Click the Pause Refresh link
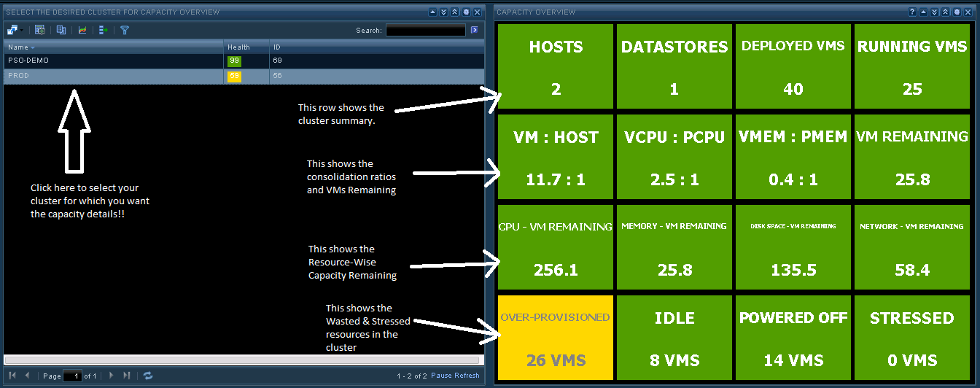Viewport: 980px width, 388px height. 455,376
